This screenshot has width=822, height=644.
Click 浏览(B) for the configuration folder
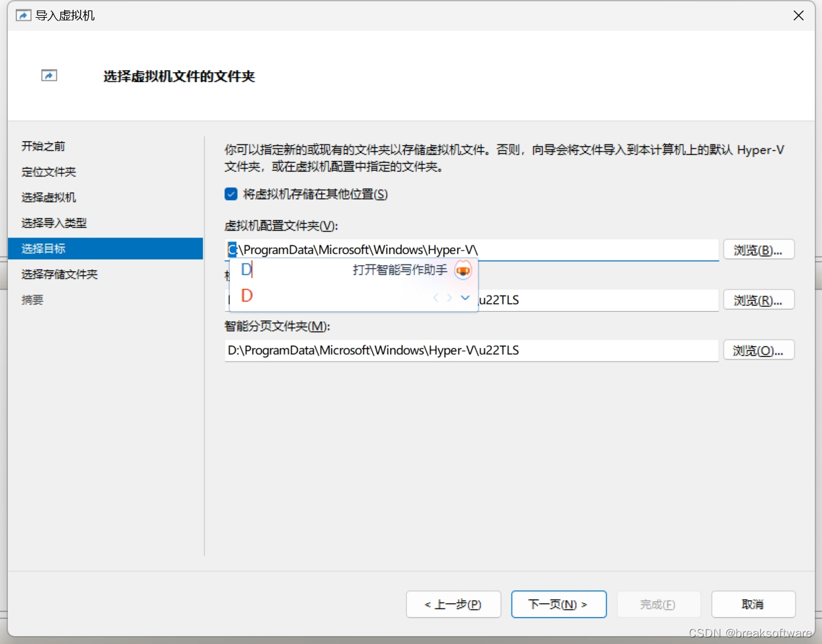click(758, 250)
